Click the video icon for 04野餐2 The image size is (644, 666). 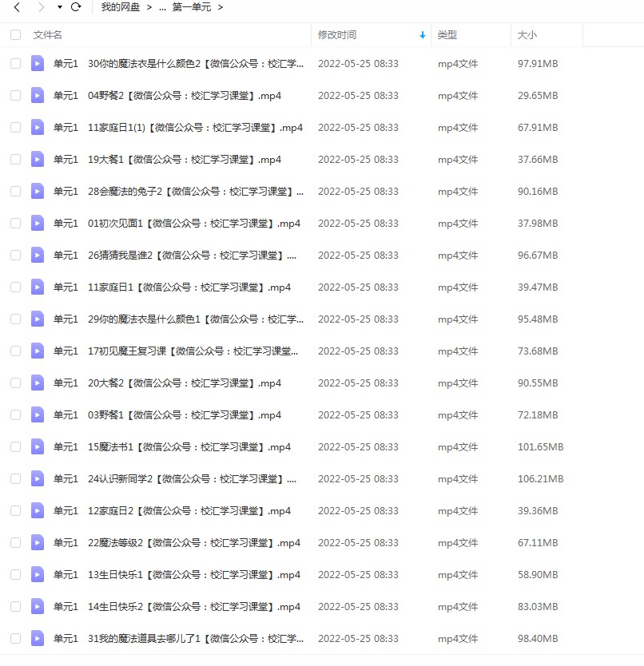pyautogui.click(x=38, y=95)
